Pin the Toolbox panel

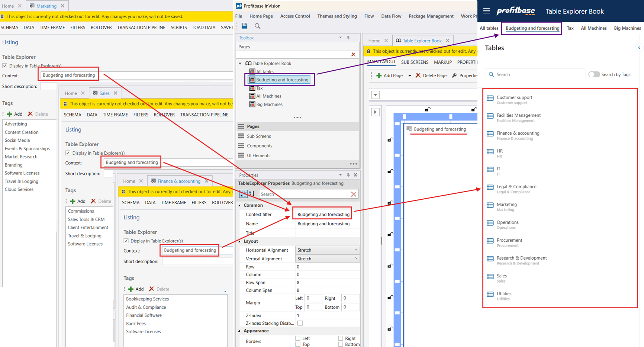348,38
